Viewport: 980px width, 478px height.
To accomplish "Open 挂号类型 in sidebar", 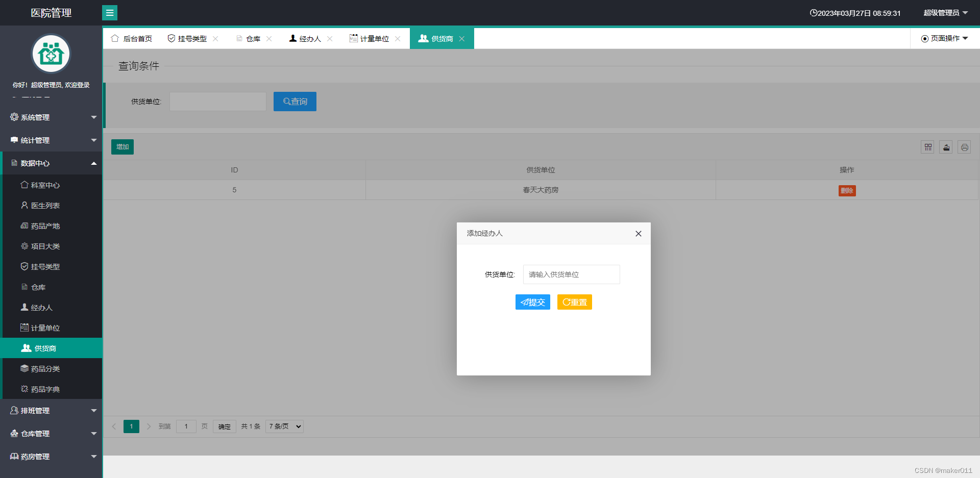I will 52,267.
